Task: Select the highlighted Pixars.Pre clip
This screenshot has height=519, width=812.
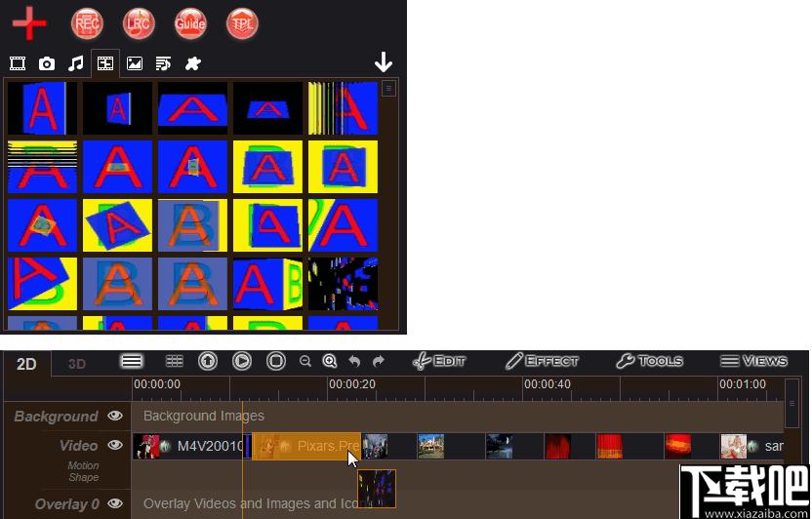Action: click(x=306, y=446)
